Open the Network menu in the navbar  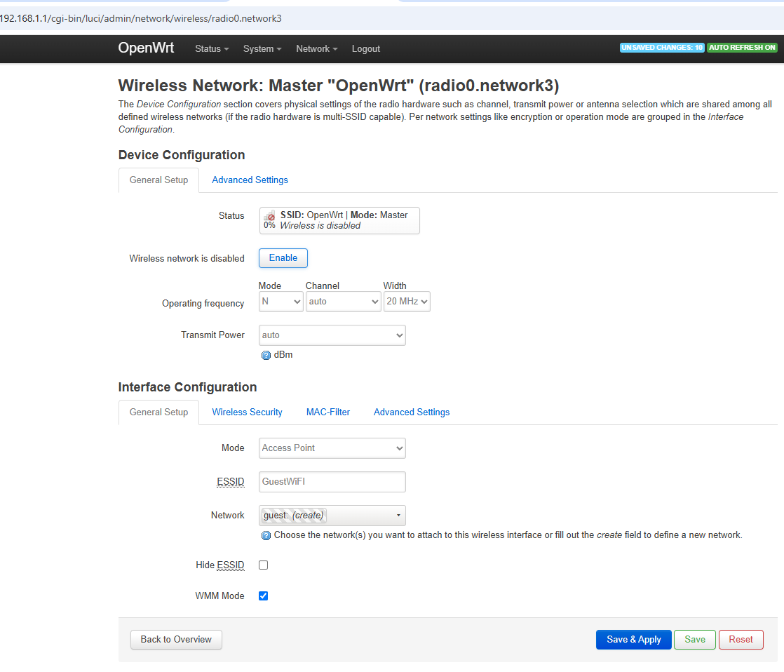317,49
